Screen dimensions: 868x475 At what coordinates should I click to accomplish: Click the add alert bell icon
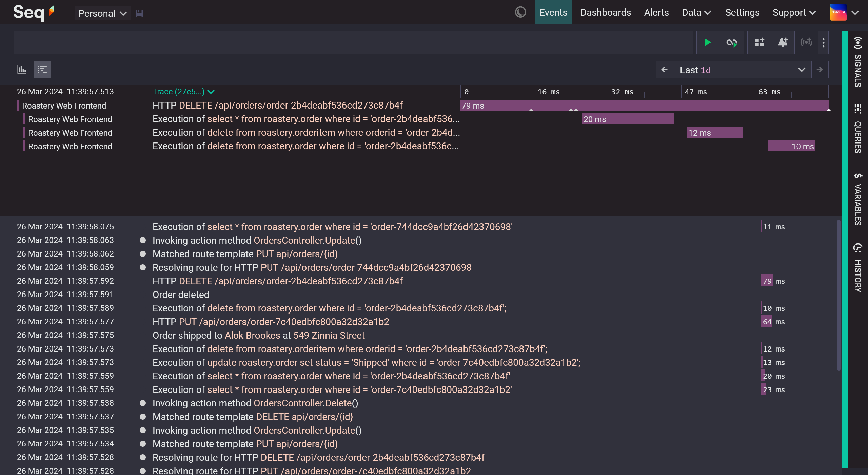783,42
